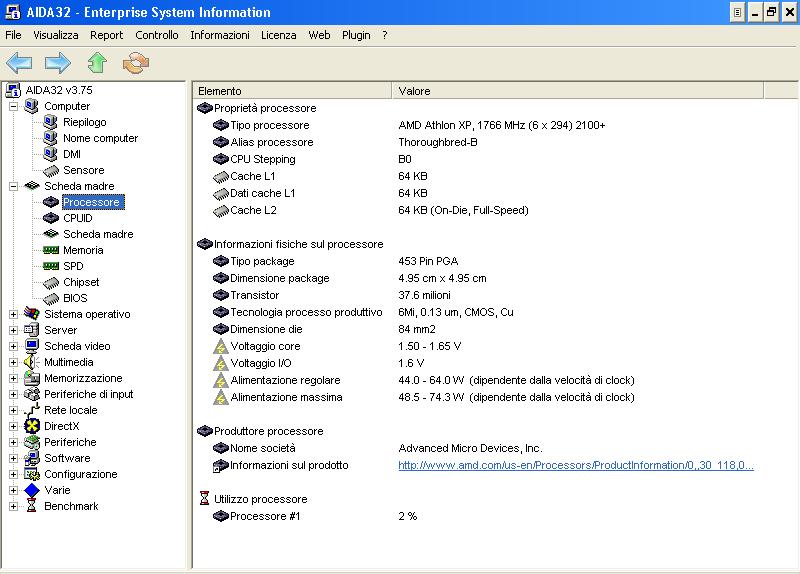The image size is (800, 574).
Task: Select Nome computer in the tree
Action: click(101, 138)
